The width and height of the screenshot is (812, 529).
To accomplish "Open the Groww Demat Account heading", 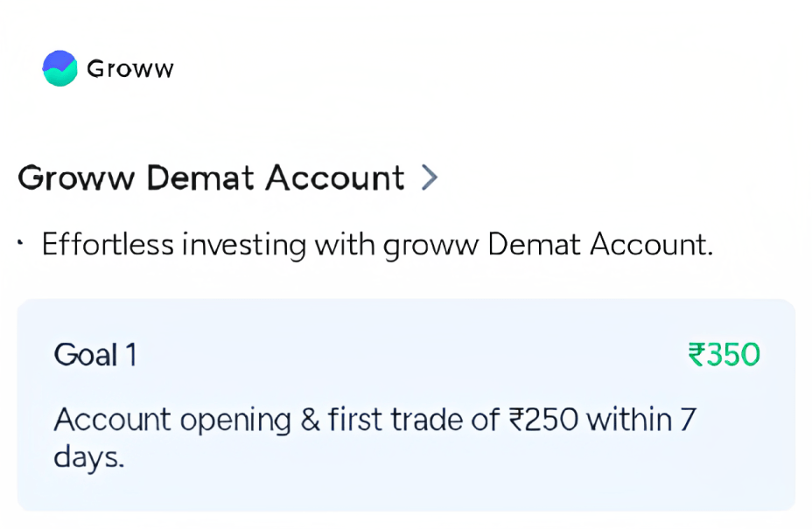I will click(x=211, y=177).
